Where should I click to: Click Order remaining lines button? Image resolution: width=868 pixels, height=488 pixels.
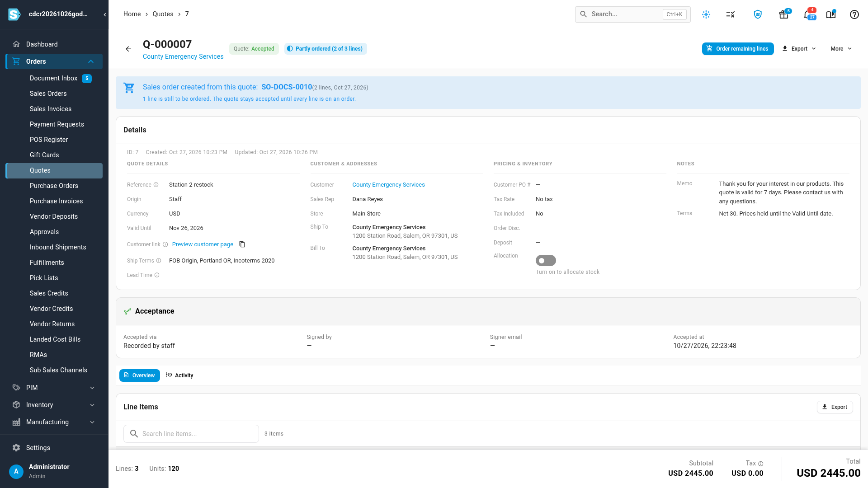pyautogui.click(x=738, y=49)
